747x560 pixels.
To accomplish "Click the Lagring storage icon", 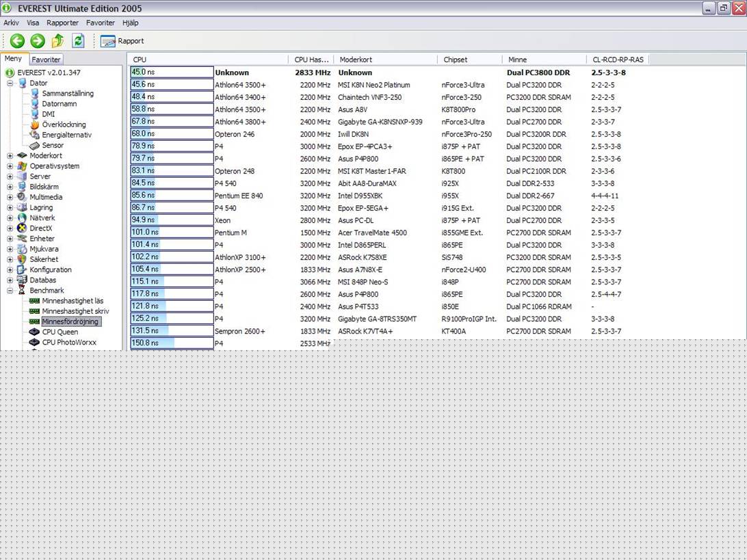I will point(22,208).
